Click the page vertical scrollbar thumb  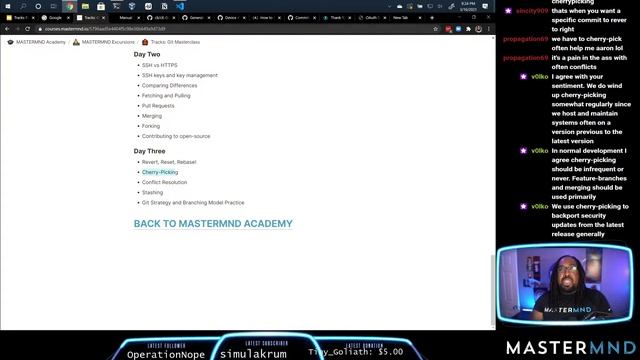pyautogui.click(x=493, y=289)
